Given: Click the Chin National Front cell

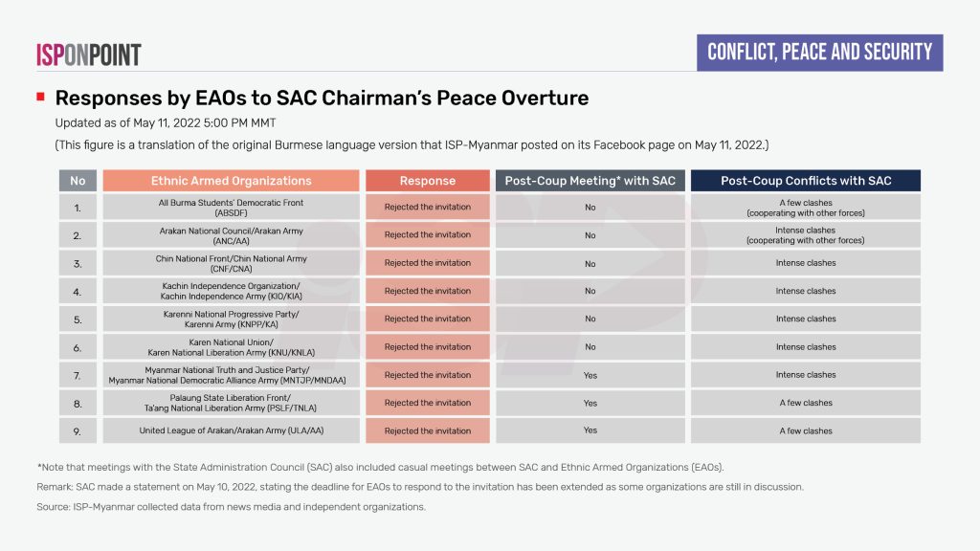Looking at the screenshot, I should [x=231, y=263].
